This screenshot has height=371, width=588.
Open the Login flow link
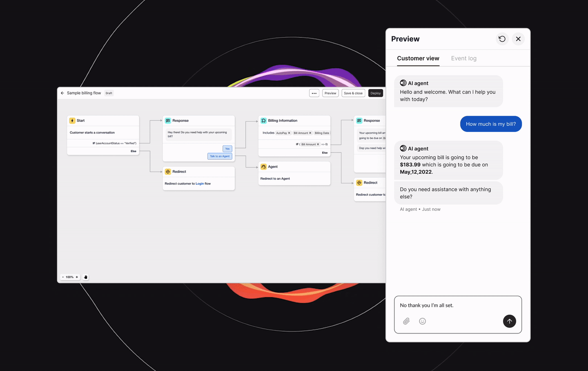200,183
